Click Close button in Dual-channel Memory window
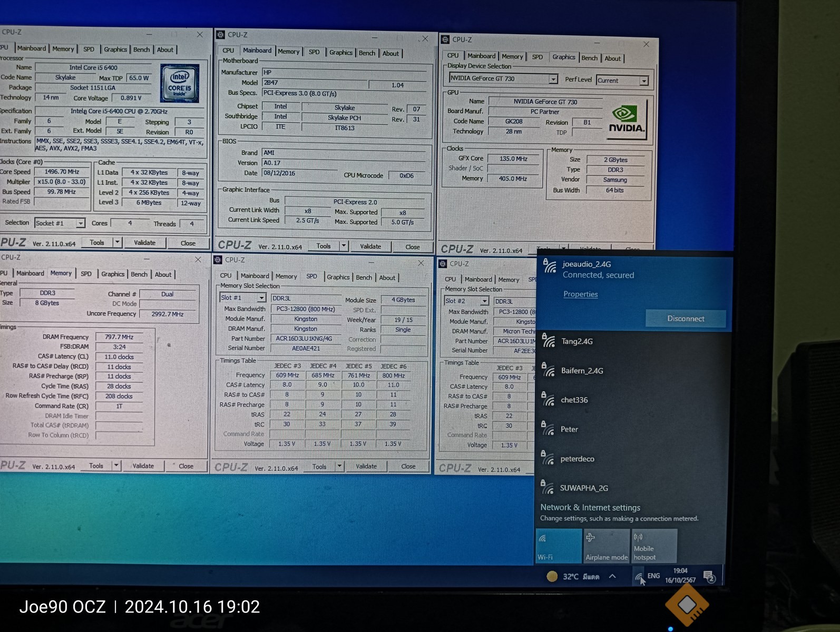The width and height of the screenshot is (840, 632). [186, 466]
